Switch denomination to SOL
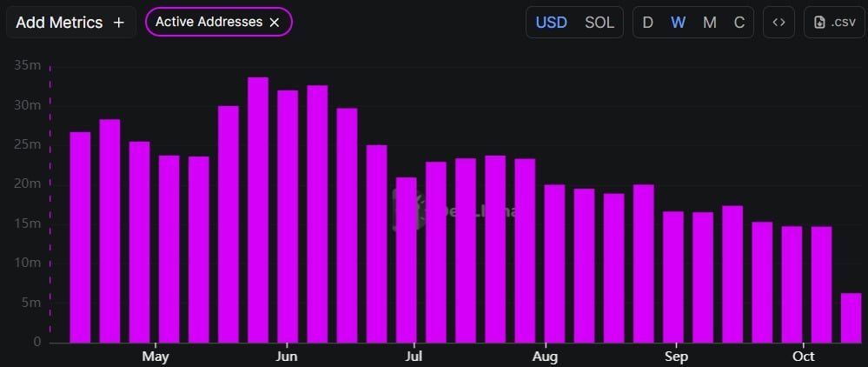 pyautogui.click(x=599, y=23)
